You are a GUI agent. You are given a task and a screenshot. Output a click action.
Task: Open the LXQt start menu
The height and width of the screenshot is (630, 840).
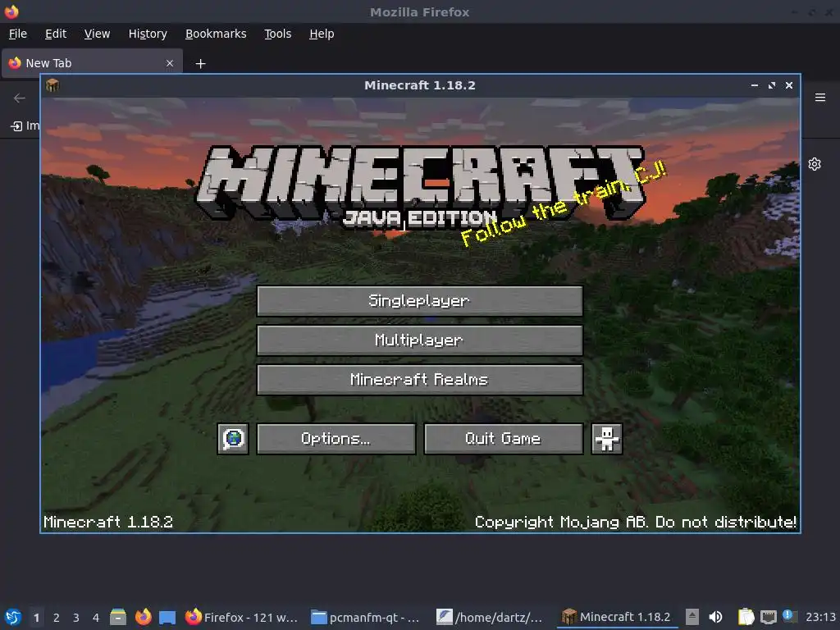(x=13, y=617)
